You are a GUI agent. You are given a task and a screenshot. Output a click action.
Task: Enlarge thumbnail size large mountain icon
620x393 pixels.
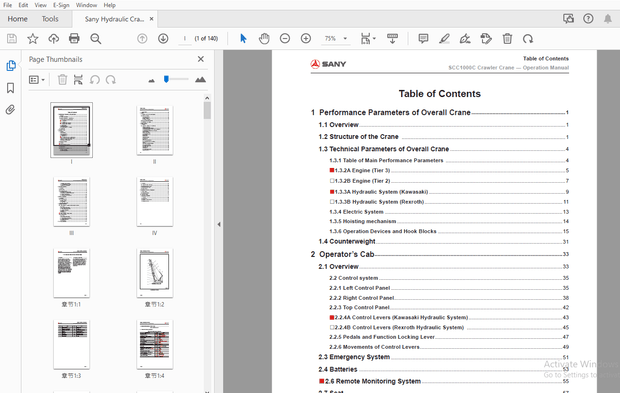click(x=200, y=79)
